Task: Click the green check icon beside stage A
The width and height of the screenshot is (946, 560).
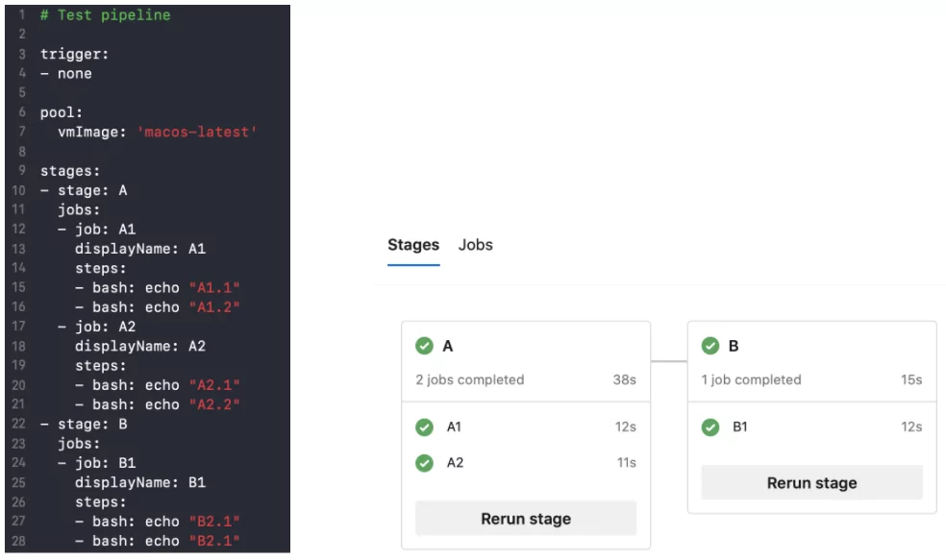Action: pos(424,346)
